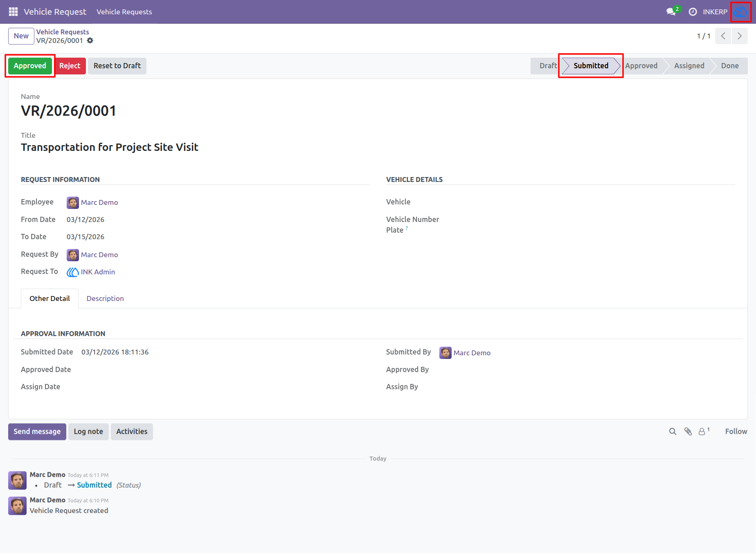
Task: Select the Other Detail tab
Action: 49,298
